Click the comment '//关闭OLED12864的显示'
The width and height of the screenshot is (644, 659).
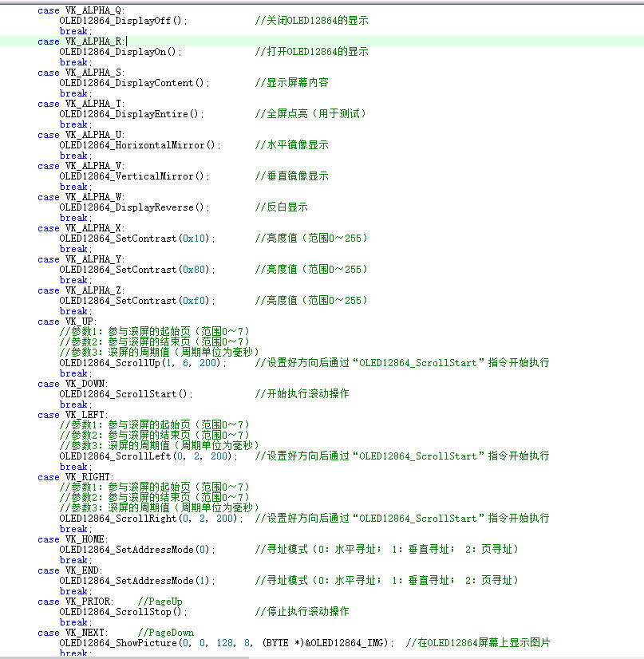click(311, 21)
